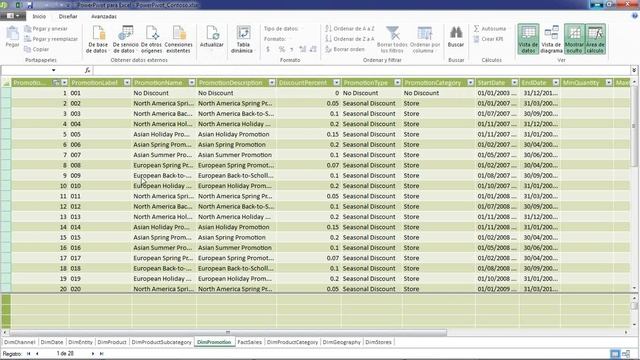
Task: Switch to DimChannel sheet tab
Action: [x=20, y=342]
